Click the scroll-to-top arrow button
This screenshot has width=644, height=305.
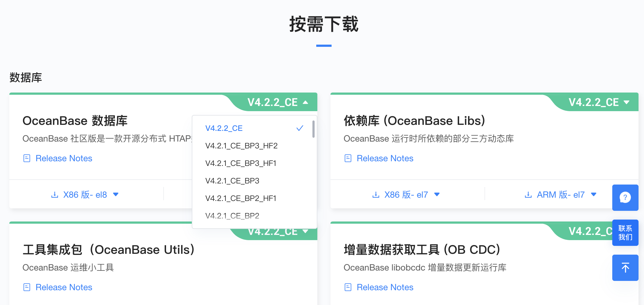(x=625, y=267)
